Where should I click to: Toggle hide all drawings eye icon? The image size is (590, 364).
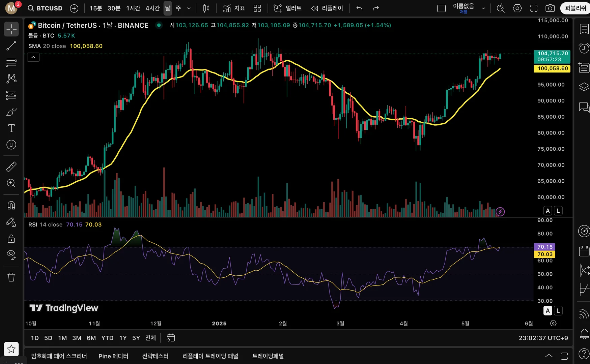11,254
